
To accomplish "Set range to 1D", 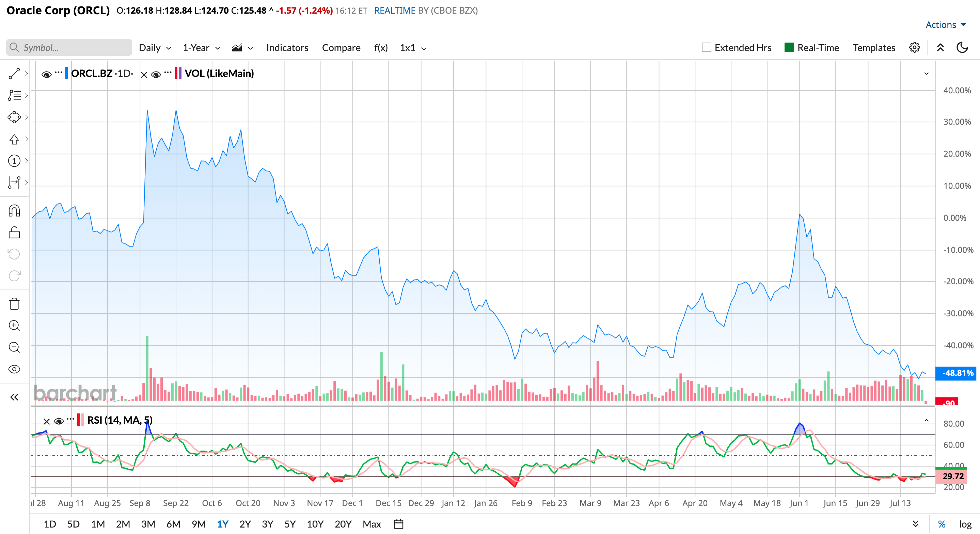I will [50, 524].
